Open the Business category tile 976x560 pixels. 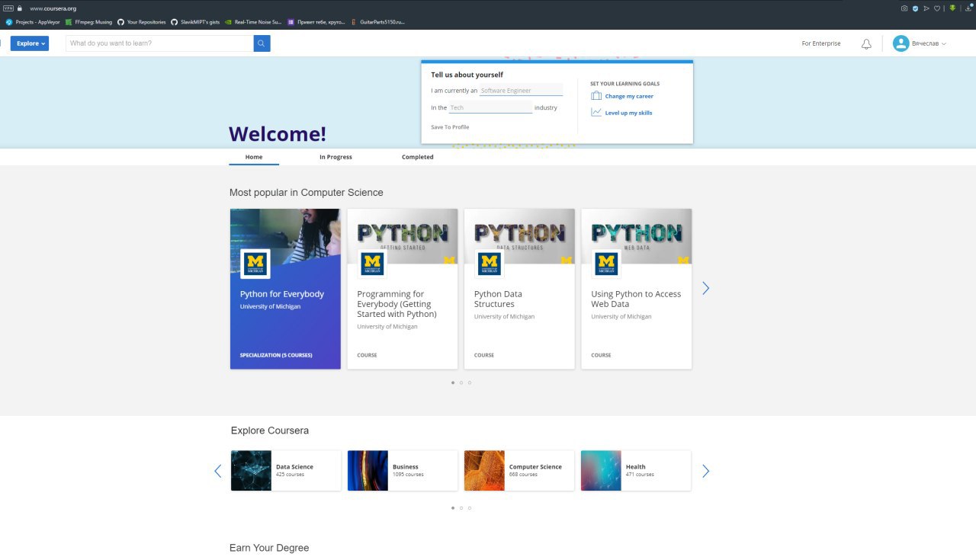(403, 471)
